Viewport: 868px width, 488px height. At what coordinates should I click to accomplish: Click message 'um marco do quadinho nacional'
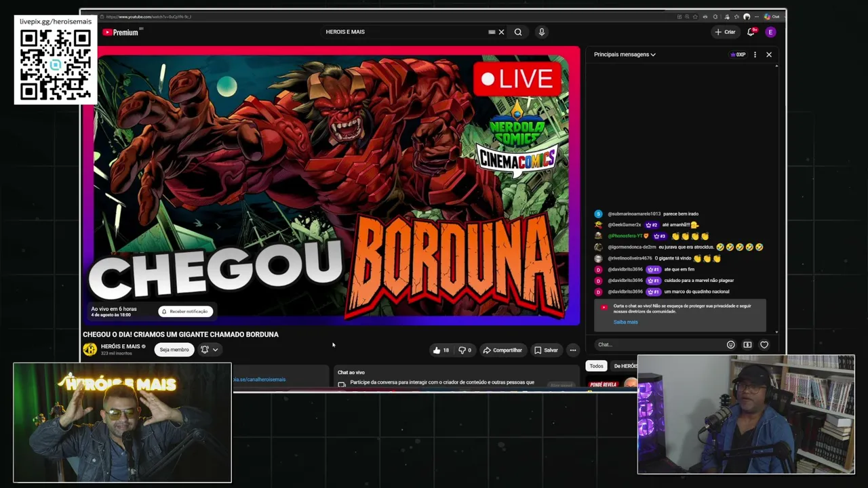(696, 291)
